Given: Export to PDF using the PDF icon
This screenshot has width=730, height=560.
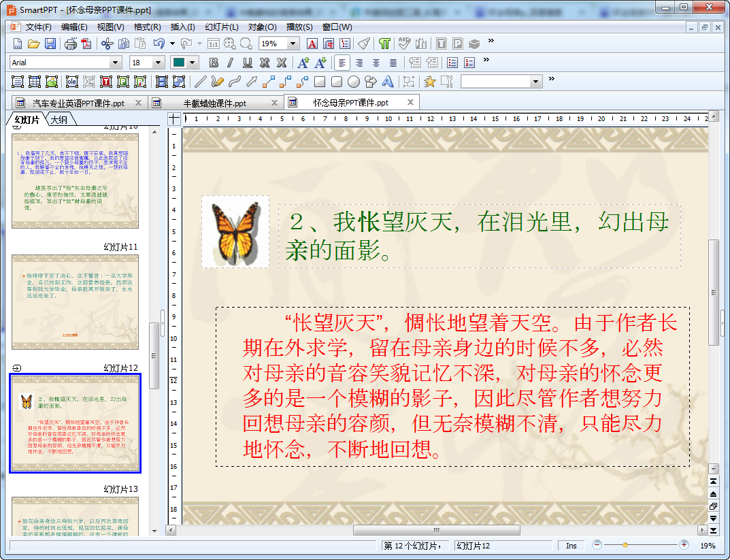Looking at the screenshot, I should coord(86,44).
